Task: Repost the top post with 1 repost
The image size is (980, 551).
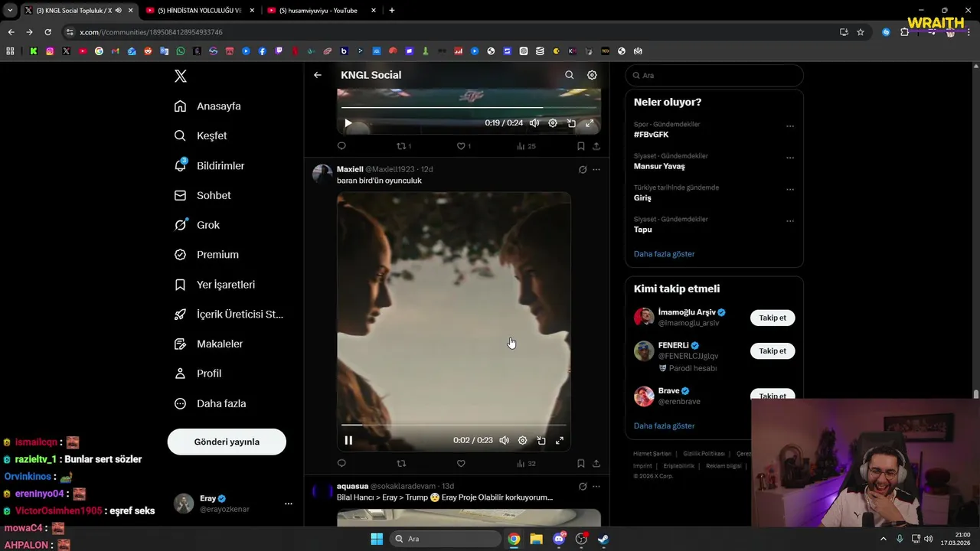Action: pos(403,146)
